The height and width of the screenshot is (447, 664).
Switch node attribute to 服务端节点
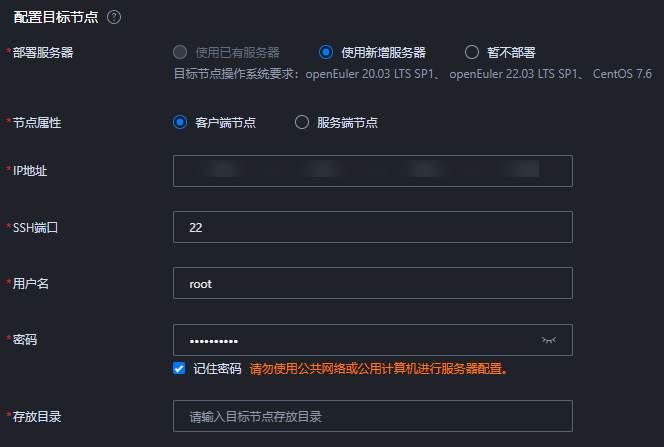click(x=302, y=122)
